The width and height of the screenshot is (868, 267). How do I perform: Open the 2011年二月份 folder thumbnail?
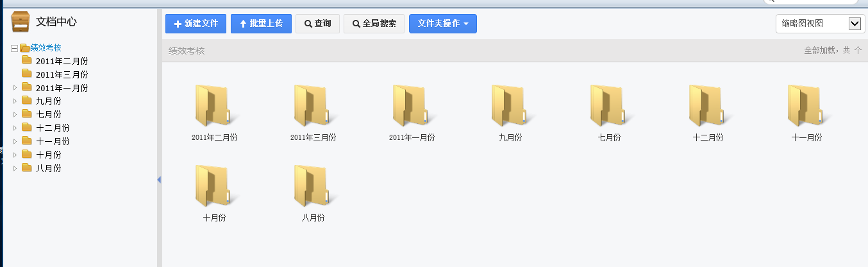tap(214, 106)
